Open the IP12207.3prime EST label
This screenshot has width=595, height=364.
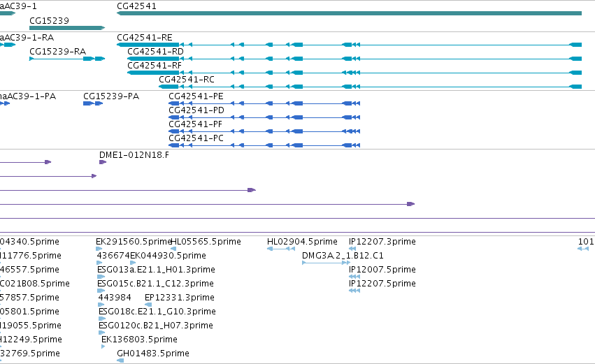(382, 242)
